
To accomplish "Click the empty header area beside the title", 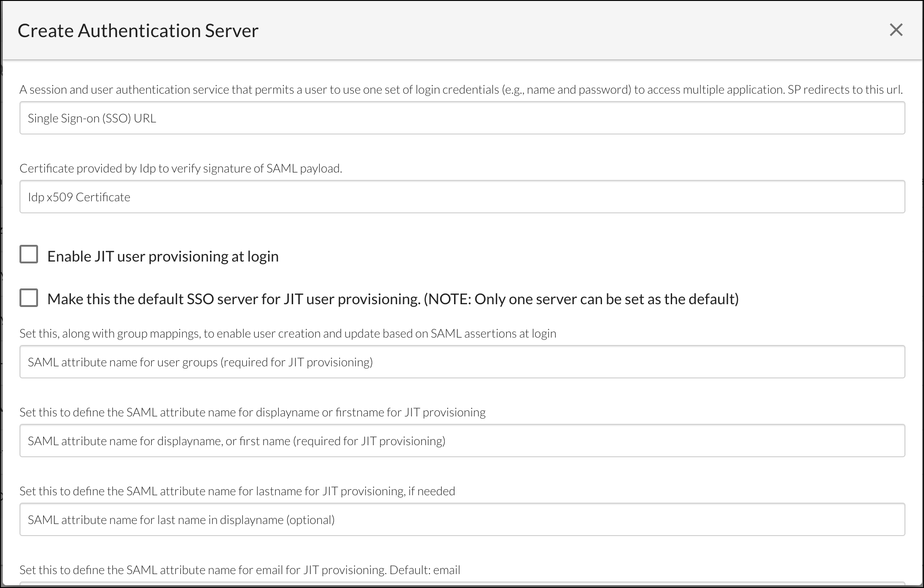I will click(557, 31).
